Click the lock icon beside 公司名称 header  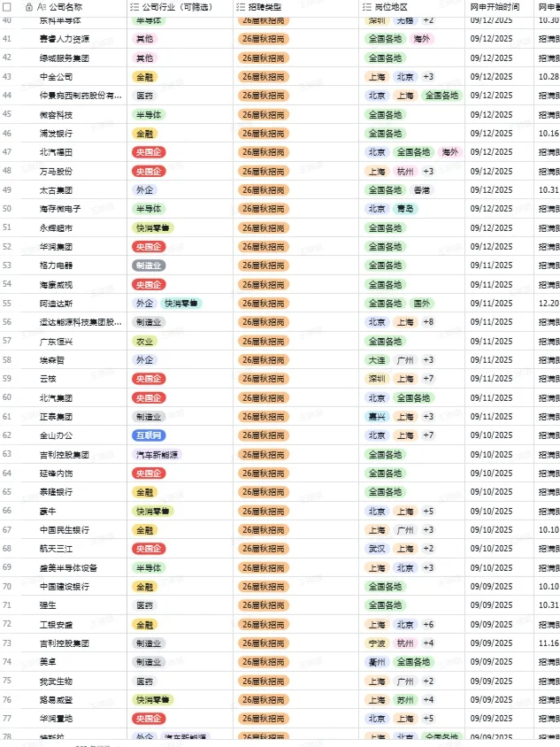(x=29, y=7)
